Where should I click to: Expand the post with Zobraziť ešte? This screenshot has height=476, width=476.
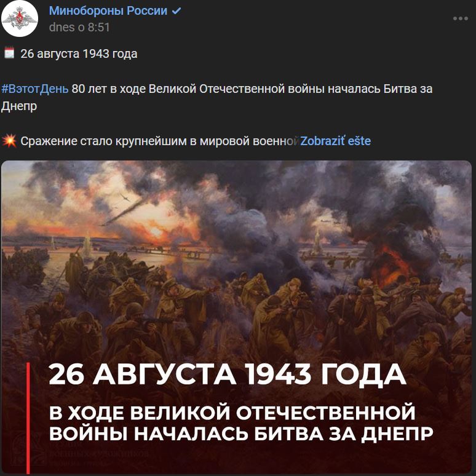point(335,141)
